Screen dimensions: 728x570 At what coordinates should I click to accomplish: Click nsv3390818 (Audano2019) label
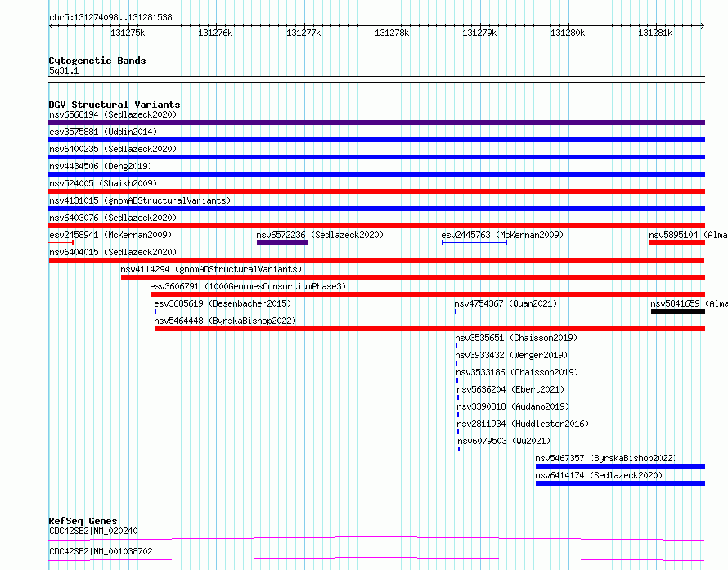coord(513,406)
